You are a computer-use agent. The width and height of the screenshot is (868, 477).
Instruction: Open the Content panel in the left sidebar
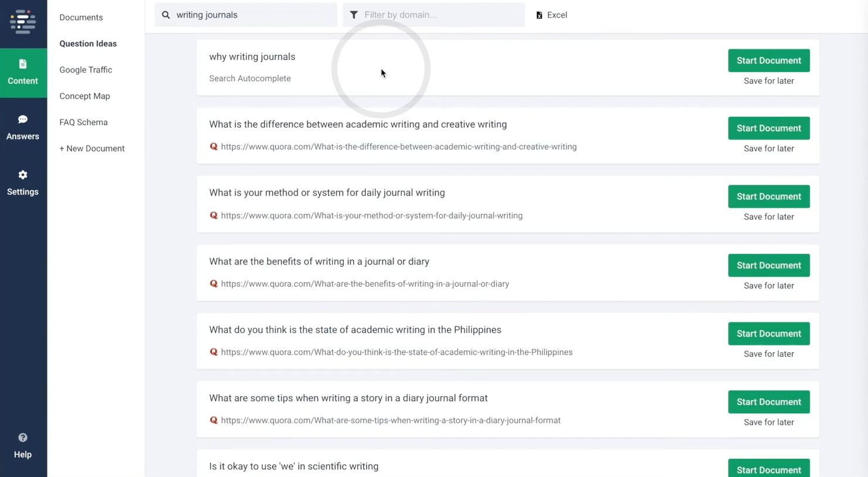(x=23, y=73)
